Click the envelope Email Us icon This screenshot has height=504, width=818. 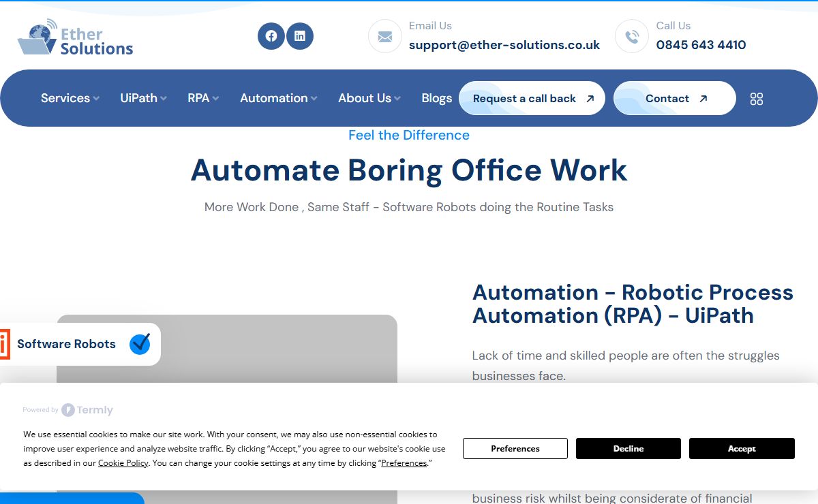tap(385, 36)
